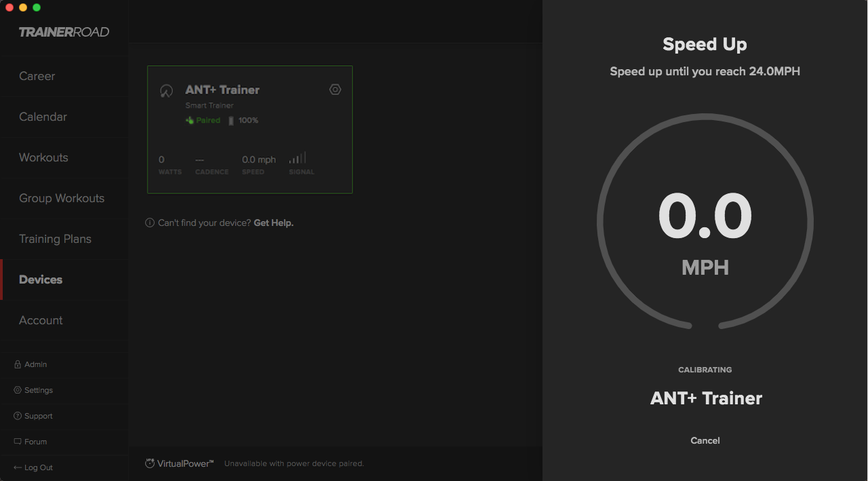Open ANT+ Trainer device settings gear

click(335, 90)
